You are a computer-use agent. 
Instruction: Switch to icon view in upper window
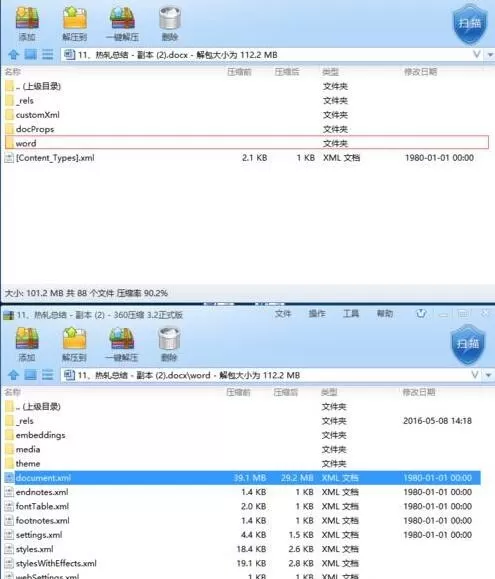31,55
